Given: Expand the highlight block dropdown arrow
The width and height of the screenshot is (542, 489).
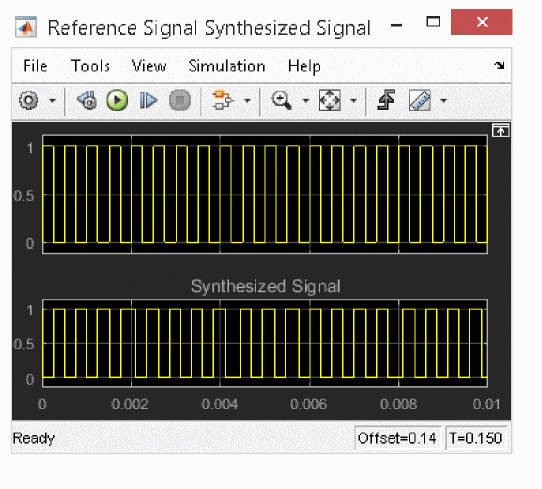Looking at the screenshot, I should point(247,101).
